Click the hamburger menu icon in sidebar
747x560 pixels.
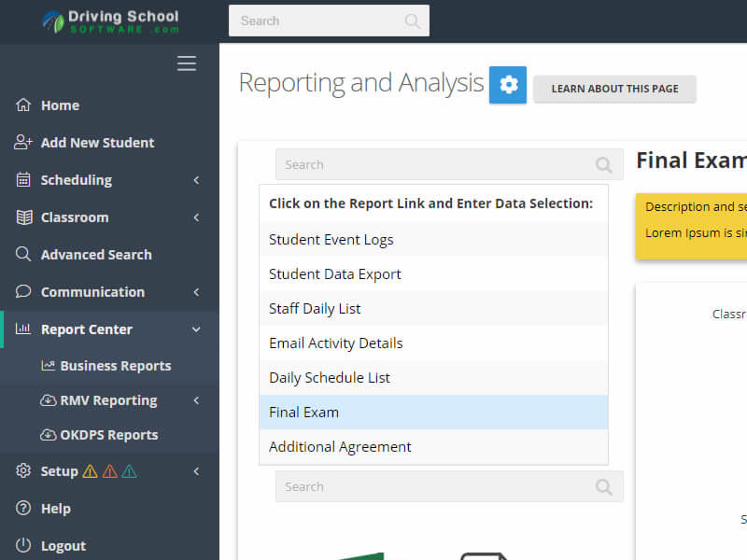click(x=187, y=63)
